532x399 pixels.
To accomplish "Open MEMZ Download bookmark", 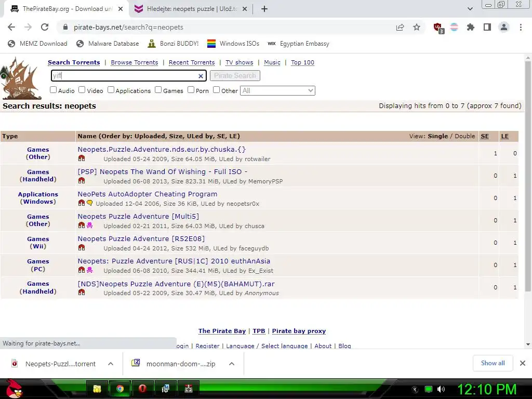I will [x=37, y=44].
